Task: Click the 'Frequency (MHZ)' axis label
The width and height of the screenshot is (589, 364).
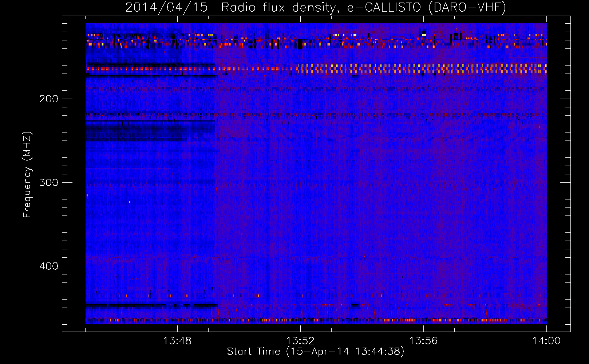Action: (27, 175)
